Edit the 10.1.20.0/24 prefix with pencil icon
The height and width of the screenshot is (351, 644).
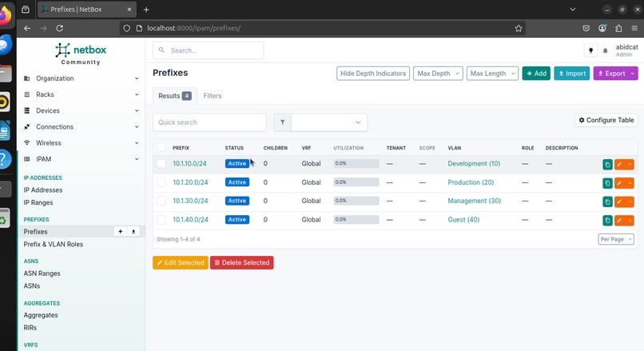tap(619, 183)
